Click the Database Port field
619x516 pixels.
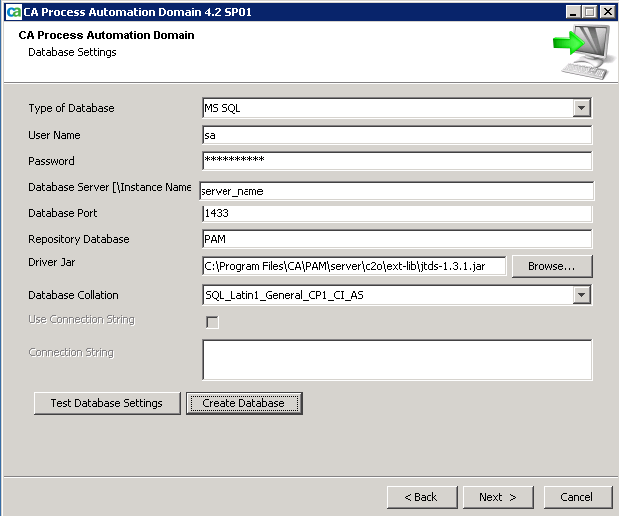pyautogui.click(x=397, y=213)
